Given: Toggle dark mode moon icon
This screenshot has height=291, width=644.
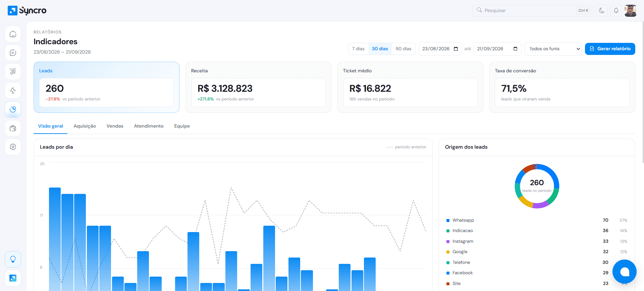Looking at the screenshot, I should click(x=602, y=10).
